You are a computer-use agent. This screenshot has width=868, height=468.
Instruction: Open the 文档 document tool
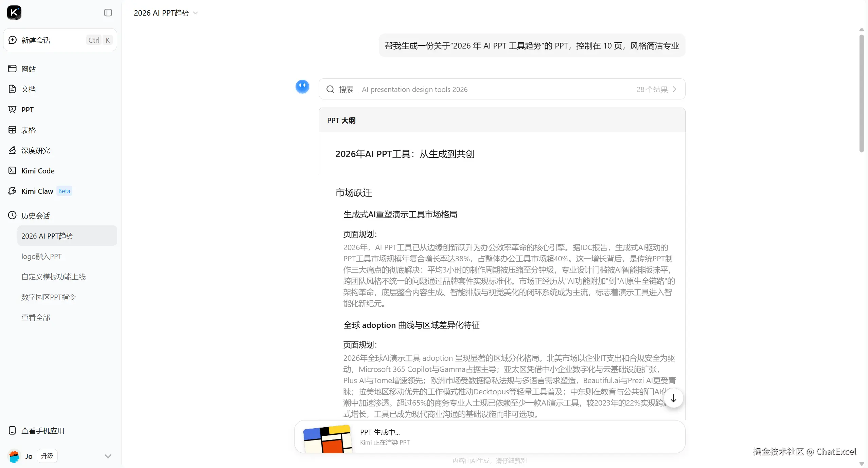click(28, 89)
